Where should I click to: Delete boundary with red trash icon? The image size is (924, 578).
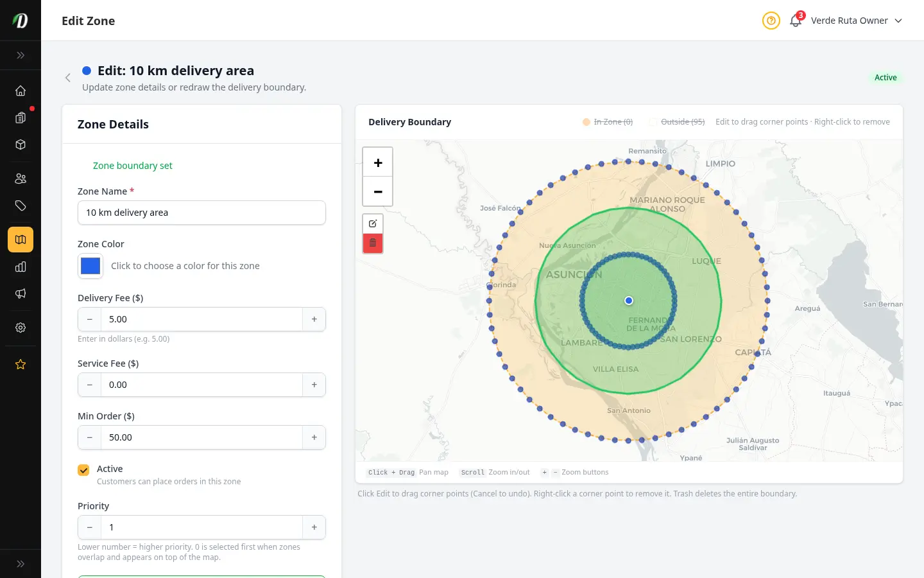point(373,243)
